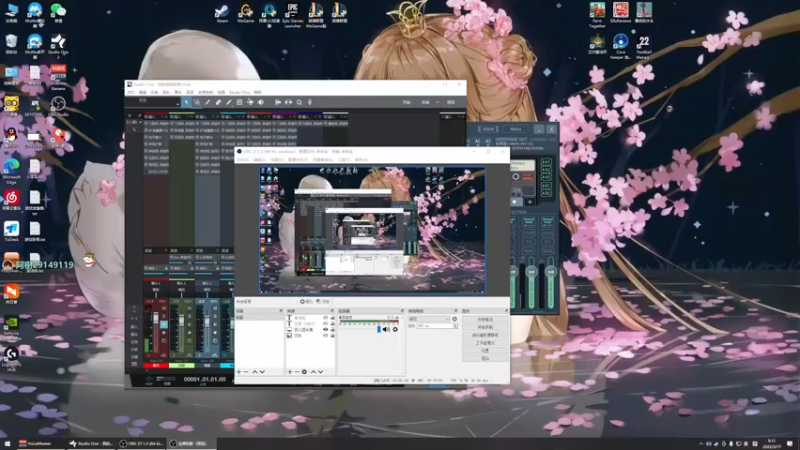
Task: Click Start Recording button in OBS controls
Action: click(x=485, y=327)
